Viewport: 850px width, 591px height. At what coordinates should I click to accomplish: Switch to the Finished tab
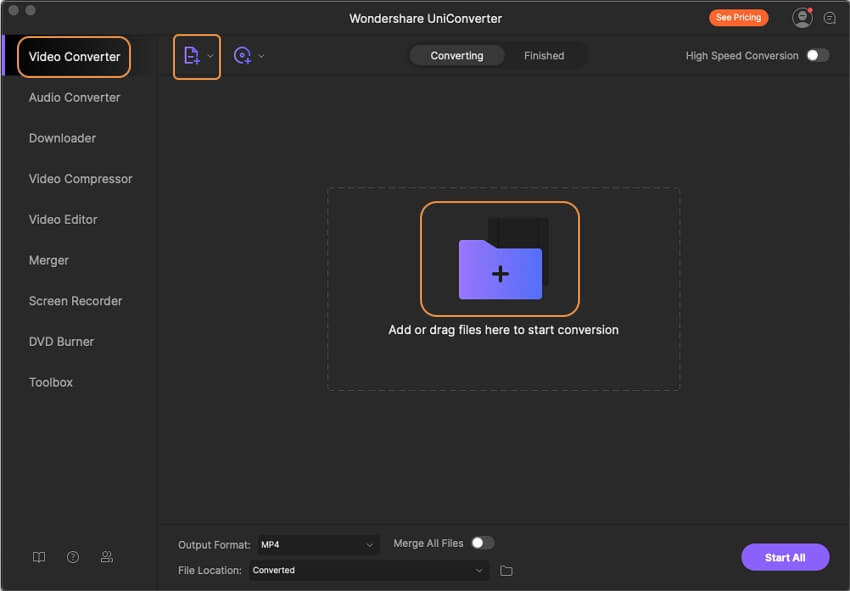click(544, 56)
